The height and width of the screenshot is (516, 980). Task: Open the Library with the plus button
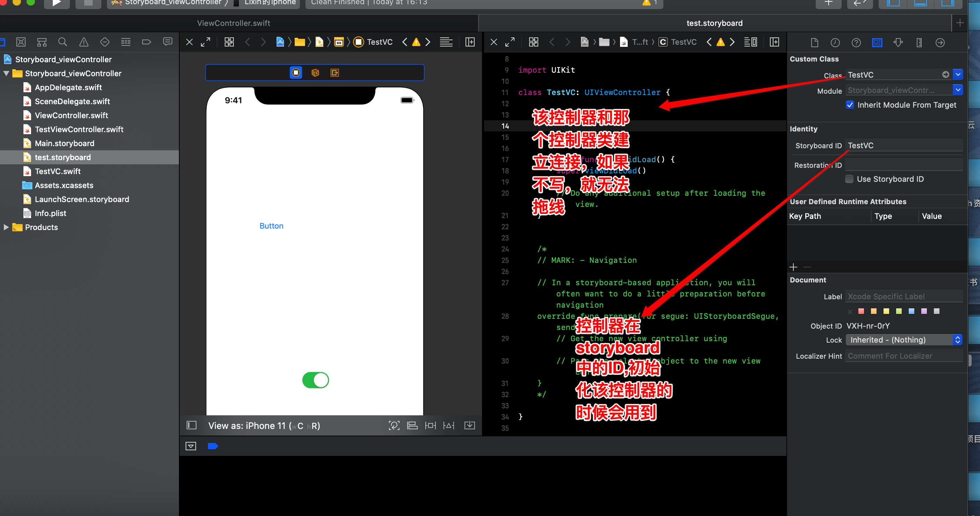(829, 3)
